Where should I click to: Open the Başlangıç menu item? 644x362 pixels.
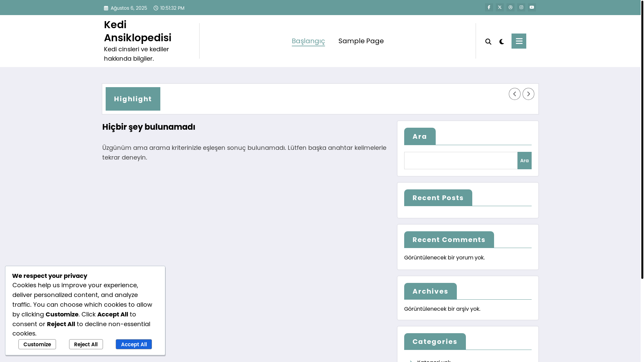point(308,41)
